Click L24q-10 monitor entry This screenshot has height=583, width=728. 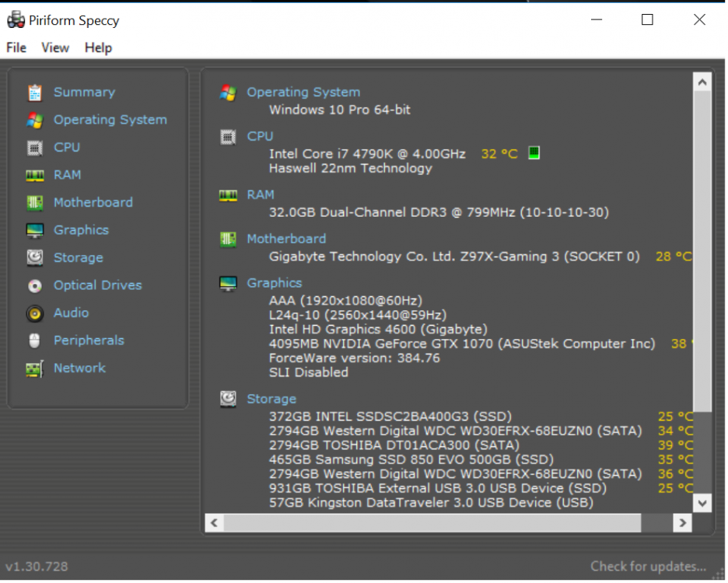[x=359, y=316]
